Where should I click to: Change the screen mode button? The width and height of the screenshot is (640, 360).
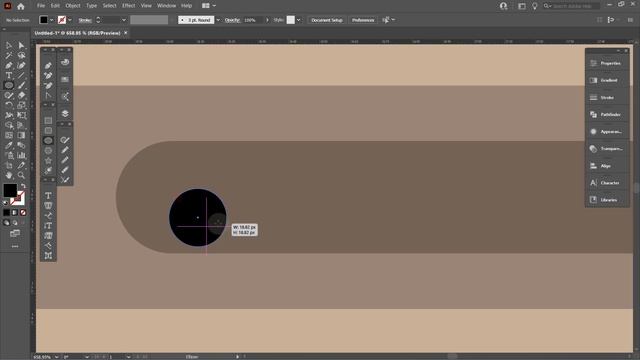(x=15, y=233)
